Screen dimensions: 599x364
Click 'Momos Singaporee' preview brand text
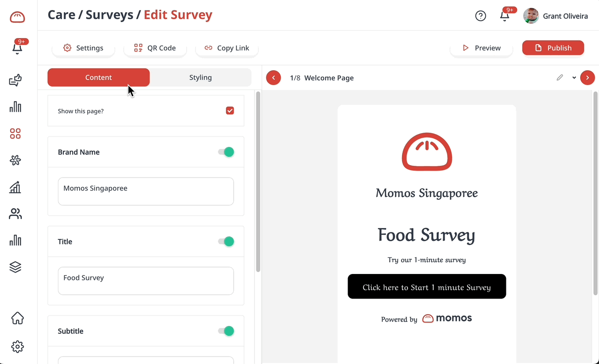(427, 193)
